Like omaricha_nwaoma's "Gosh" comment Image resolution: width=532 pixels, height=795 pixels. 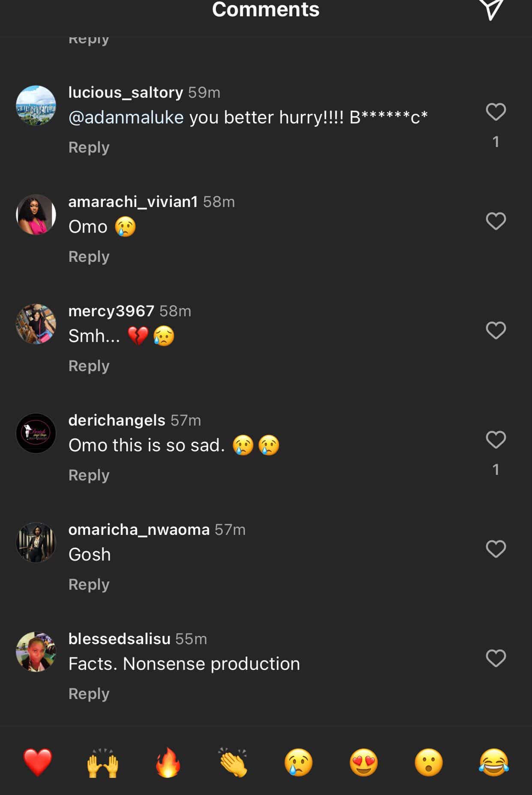coord(496,549)
